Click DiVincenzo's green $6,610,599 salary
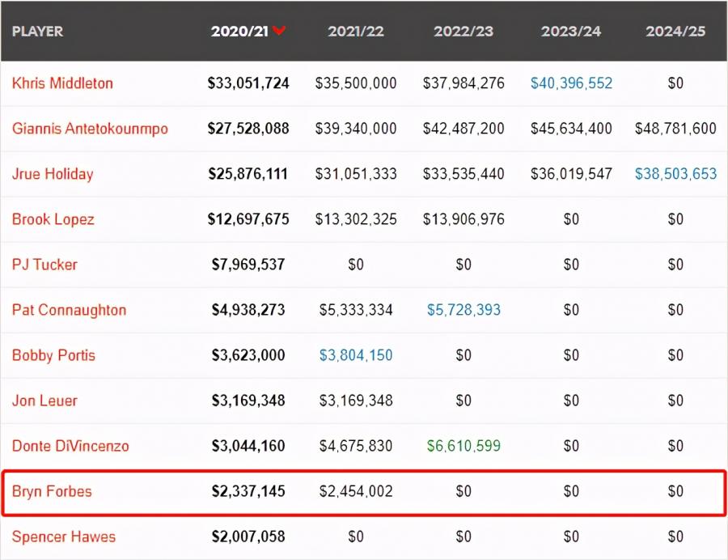 [463, 446]
